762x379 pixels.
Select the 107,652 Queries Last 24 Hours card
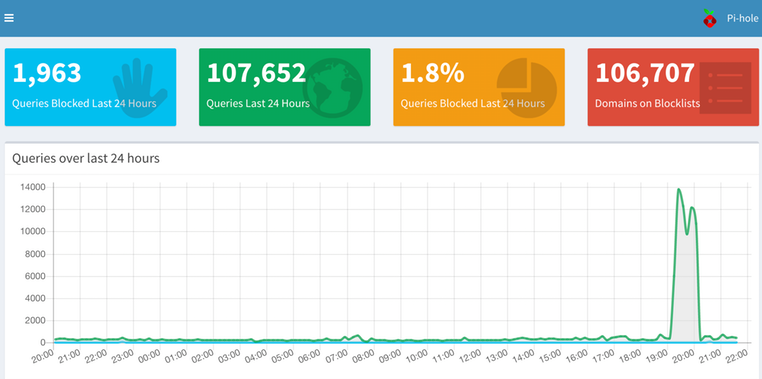tap(285, 87)
